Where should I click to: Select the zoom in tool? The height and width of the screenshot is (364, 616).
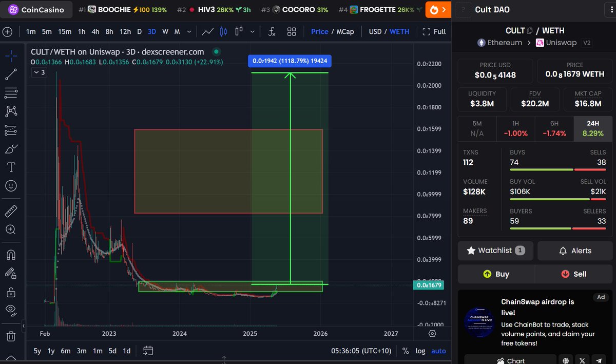pyautogui.click(x=11, y=229)
